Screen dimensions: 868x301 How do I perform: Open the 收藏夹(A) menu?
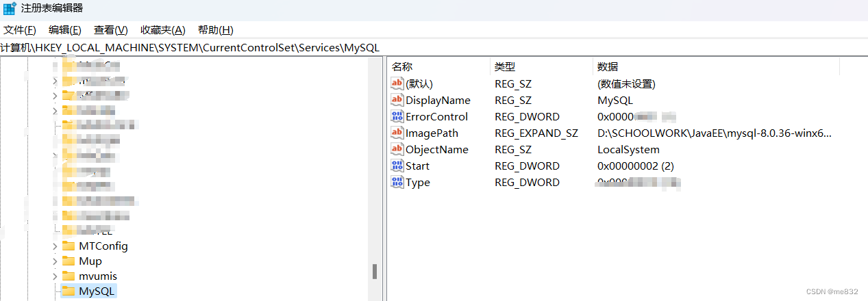163,30
